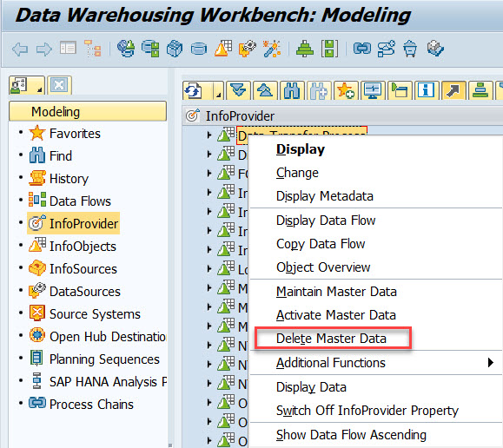The width and height of the screenshot is (503, 448).
Task: Click the add to favorites star-plus icon
Action: (x=346, y=90)
